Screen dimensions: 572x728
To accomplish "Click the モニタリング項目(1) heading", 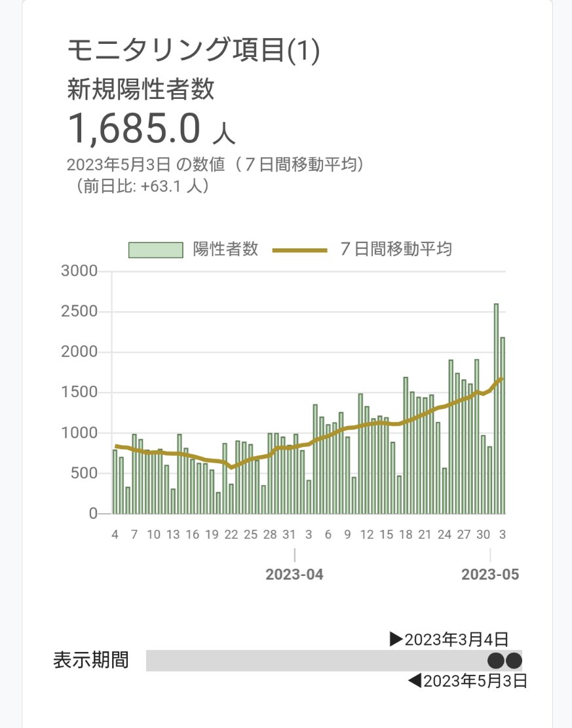I will coord(193,50).
